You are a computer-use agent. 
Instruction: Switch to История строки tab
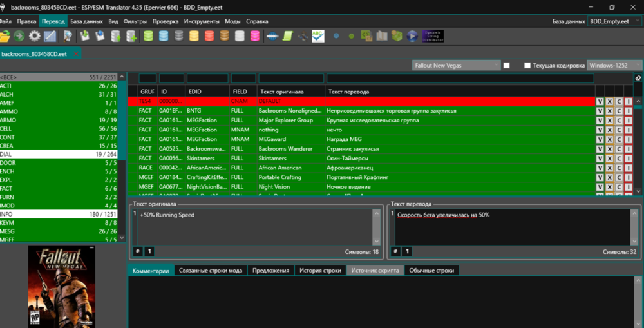(x=320, y=271)
